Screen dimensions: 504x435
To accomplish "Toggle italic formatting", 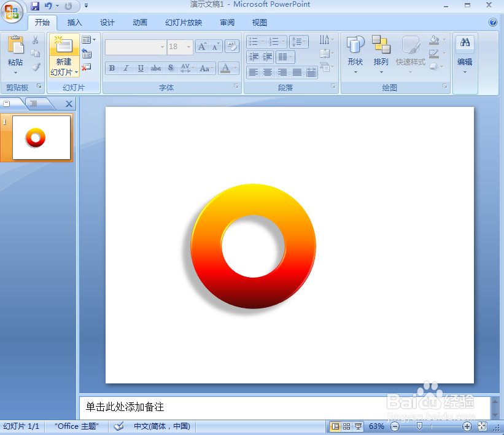I will coord(126,68).
